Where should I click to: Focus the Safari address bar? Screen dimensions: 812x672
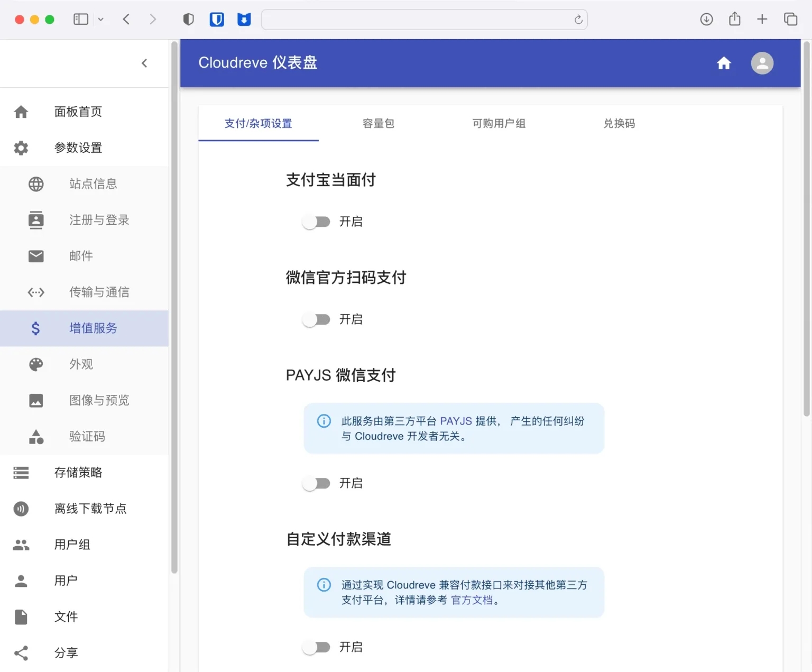coord(424,20)
